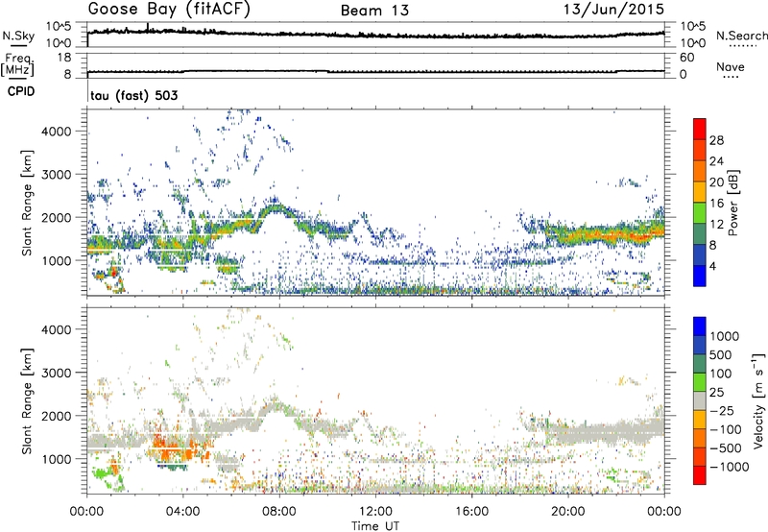
Task: Click the 'Time UT' axis title
Action: [375, 525]
